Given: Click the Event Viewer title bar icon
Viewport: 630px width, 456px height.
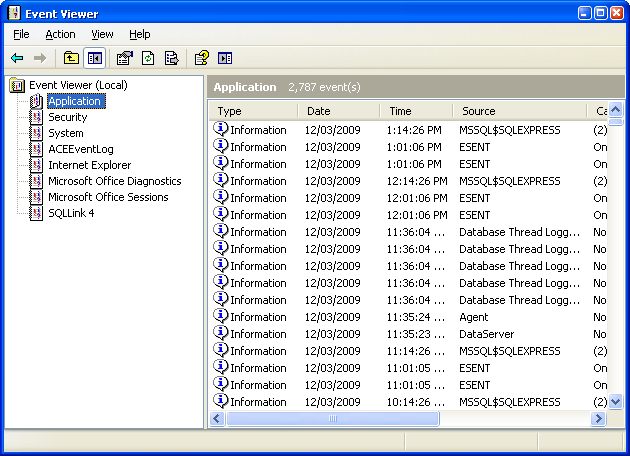Looking at the screenshot, I should click(14, 13).
